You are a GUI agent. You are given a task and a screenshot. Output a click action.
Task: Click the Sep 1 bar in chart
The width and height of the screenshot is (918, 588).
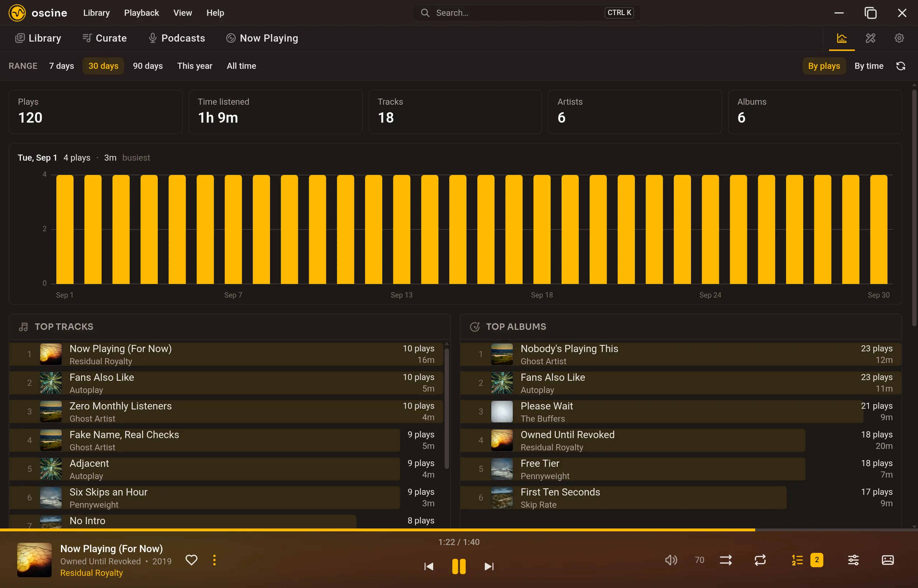coord(65,229)
